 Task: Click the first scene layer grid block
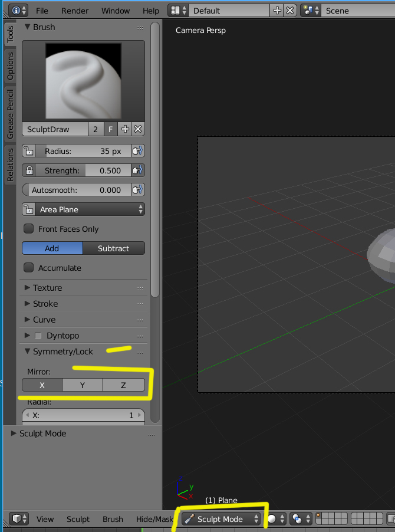click(331, 519)
